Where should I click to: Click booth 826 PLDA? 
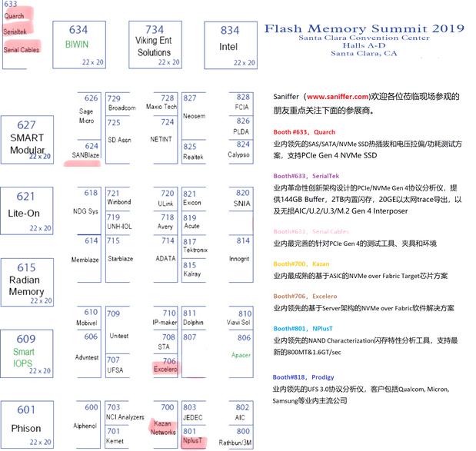pyautogui.click(x=241, y=128)
